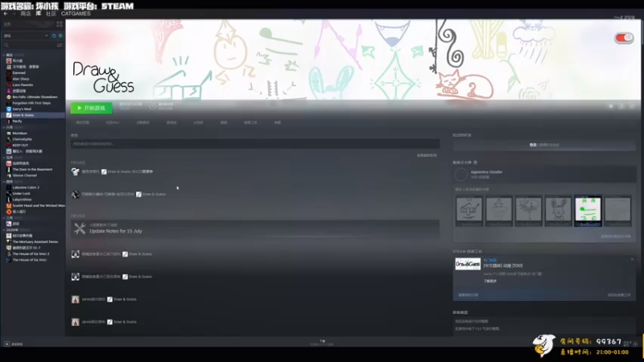This screenshot has width=644, height=362.
Task: Open the Draw&Guess workshop item thumbnail
Action: 468,264
